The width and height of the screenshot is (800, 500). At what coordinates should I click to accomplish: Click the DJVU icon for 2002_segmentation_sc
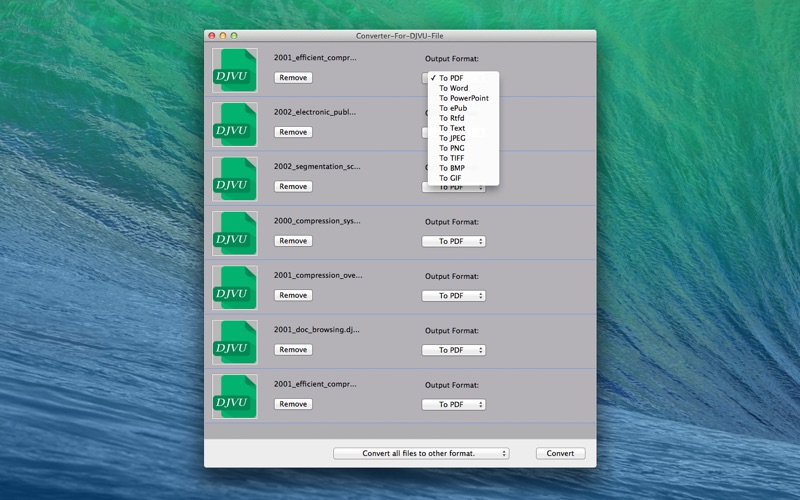[x=235, y=179]
